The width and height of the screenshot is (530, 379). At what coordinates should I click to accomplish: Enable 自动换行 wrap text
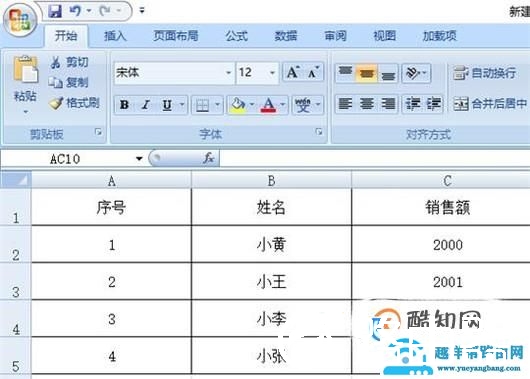[484, 73]
